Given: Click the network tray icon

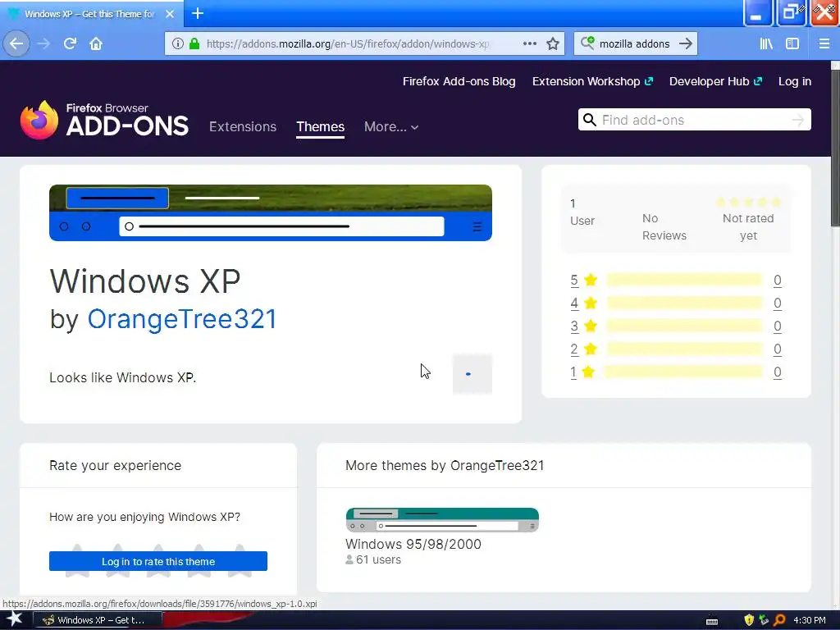Looking at the screenshot, I should 764,620.
